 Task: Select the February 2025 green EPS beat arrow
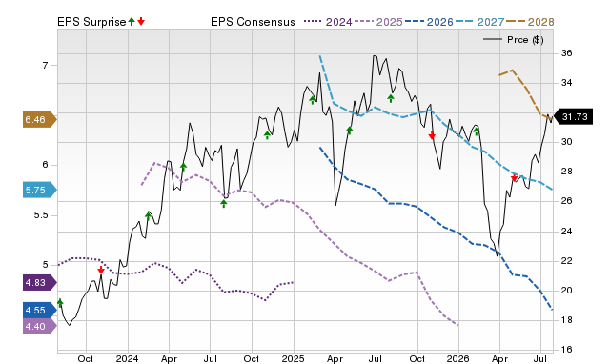[x=313, y=100]
